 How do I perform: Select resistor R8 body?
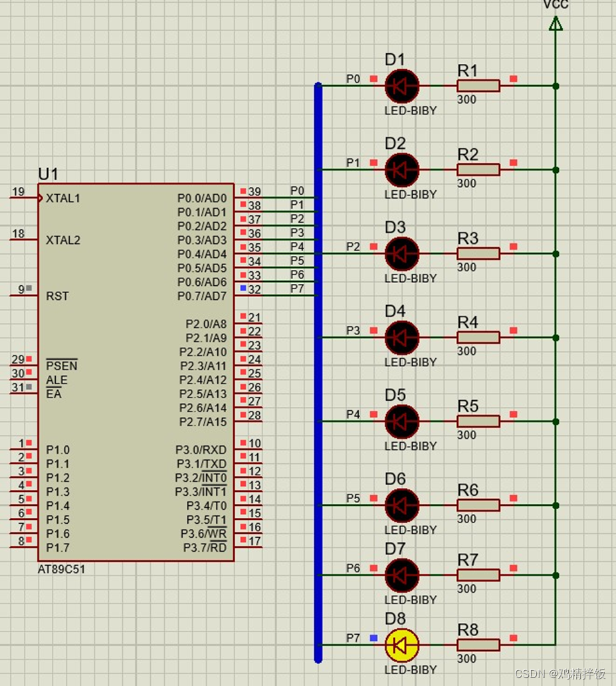pos(478,645)
